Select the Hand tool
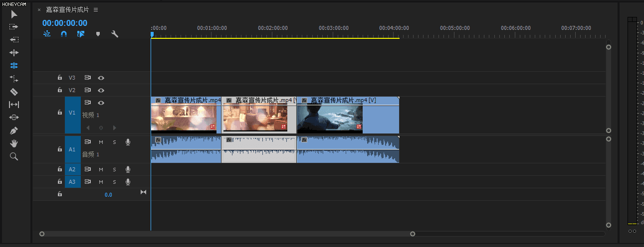Screen dimensions: 644x247 (14, 143)
